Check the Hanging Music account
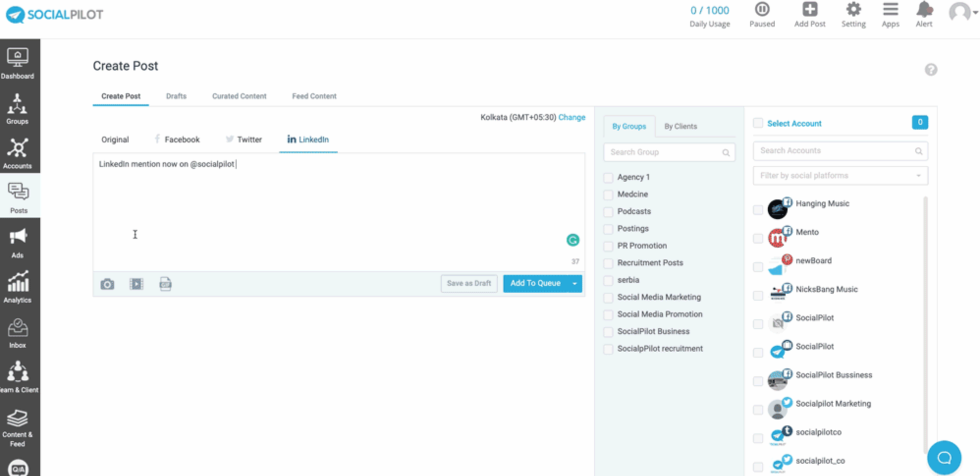980x476 pixels. point(758,210)
